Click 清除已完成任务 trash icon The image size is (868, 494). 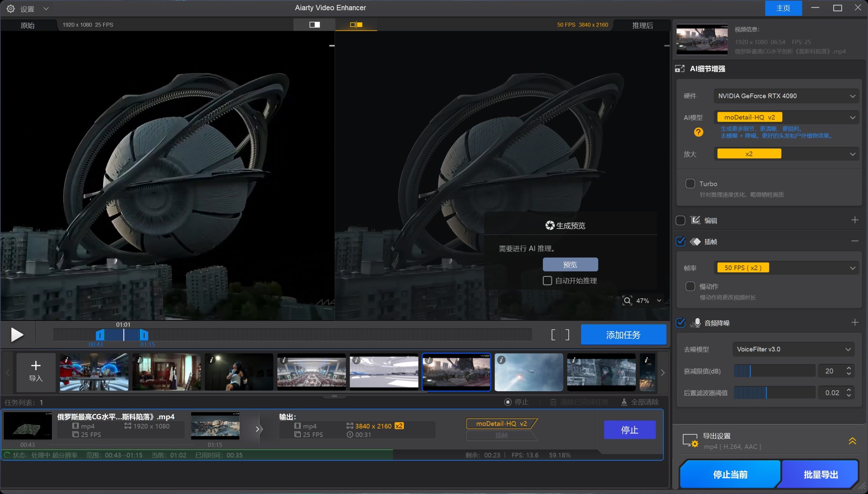553,402
